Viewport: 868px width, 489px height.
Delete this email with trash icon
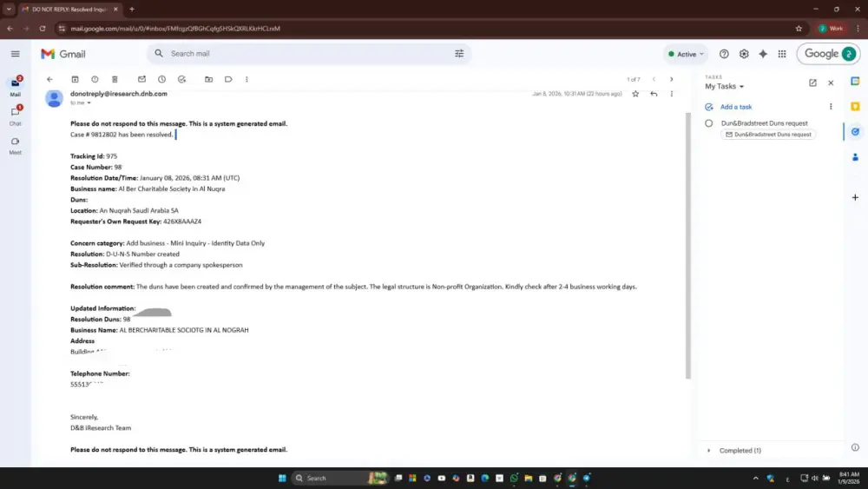pyautogui.click(x=115, y=79)
